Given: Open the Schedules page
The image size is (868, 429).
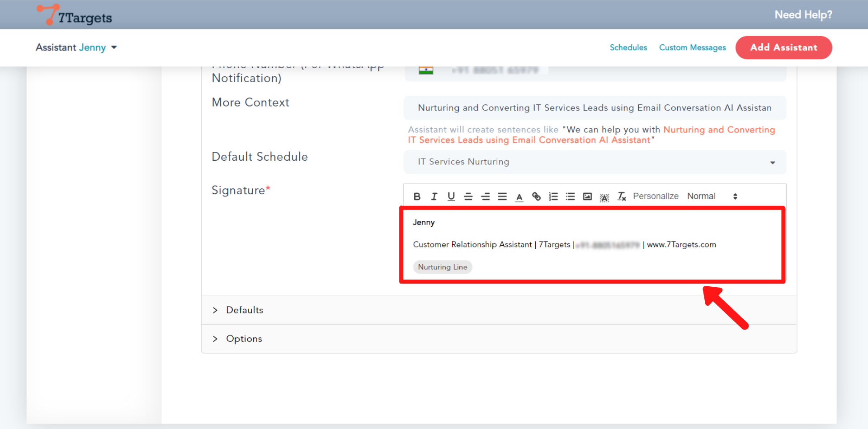Looking at the screenshot, I should (x=628, y=47).
